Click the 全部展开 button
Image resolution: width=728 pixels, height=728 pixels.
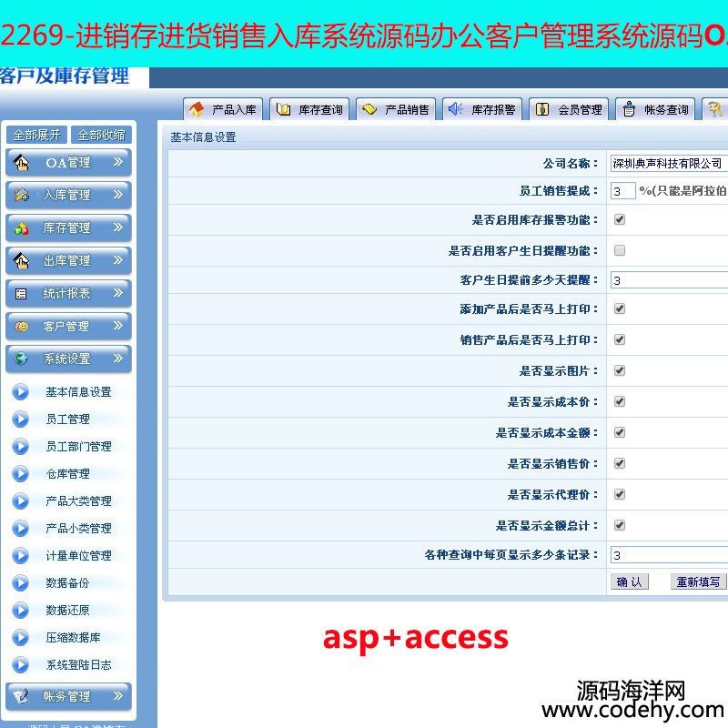36,135
